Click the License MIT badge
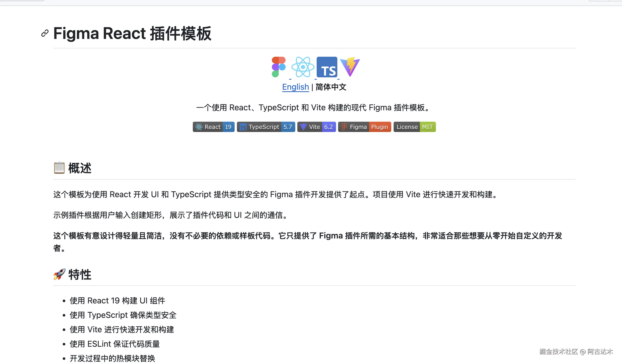Screen dimensions: 622x364 (414, 127)
